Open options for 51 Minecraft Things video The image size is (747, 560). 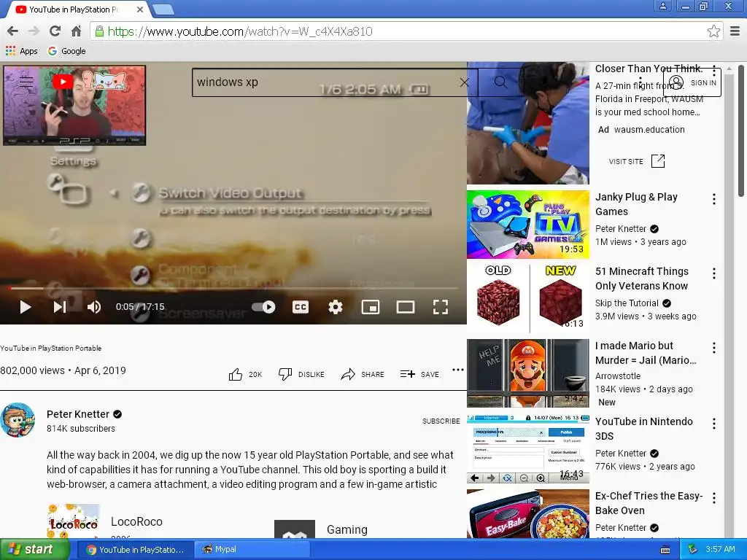point(713,273)
